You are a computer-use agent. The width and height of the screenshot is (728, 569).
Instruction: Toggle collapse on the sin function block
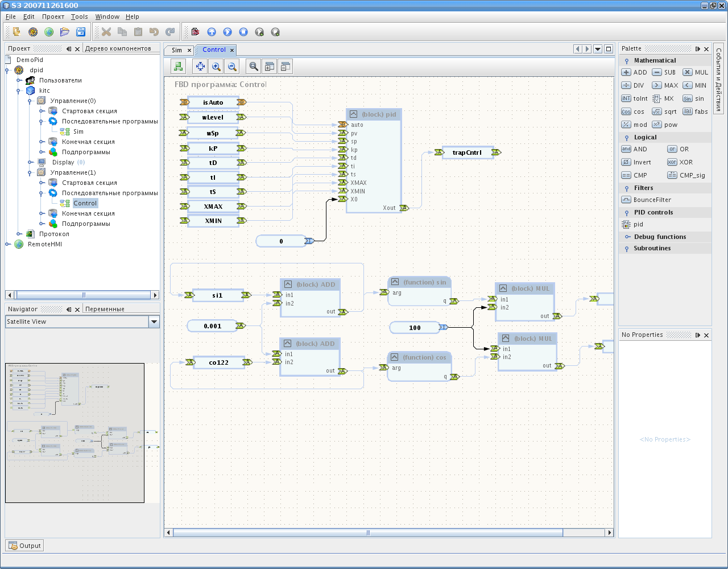pos(395,282)
